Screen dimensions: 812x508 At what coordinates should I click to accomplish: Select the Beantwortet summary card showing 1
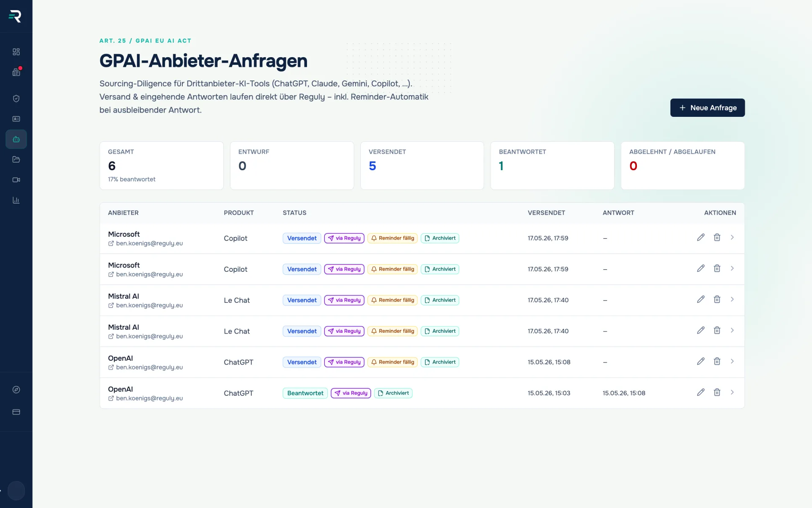point(552,166)
